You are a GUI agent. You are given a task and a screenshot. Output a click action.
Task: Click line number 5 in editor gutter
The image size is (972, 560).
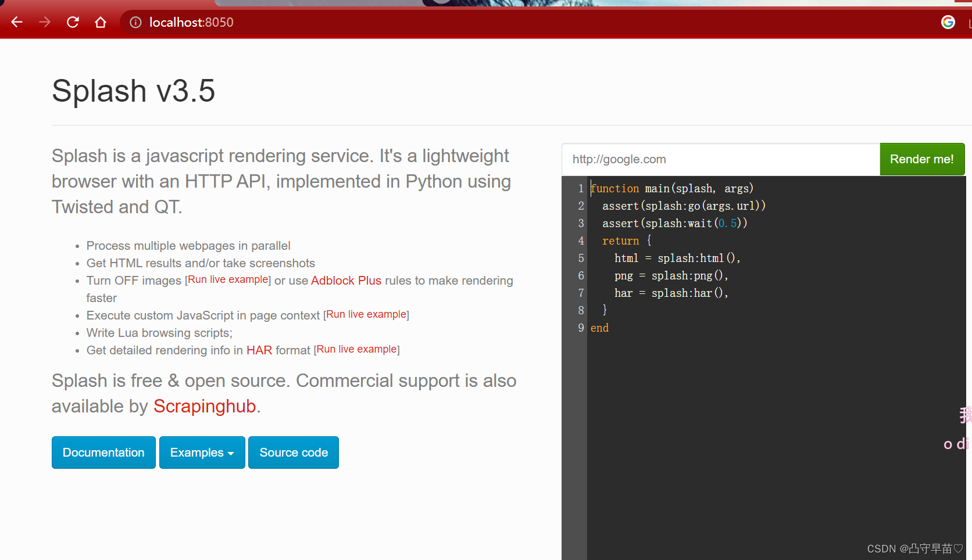581,258
